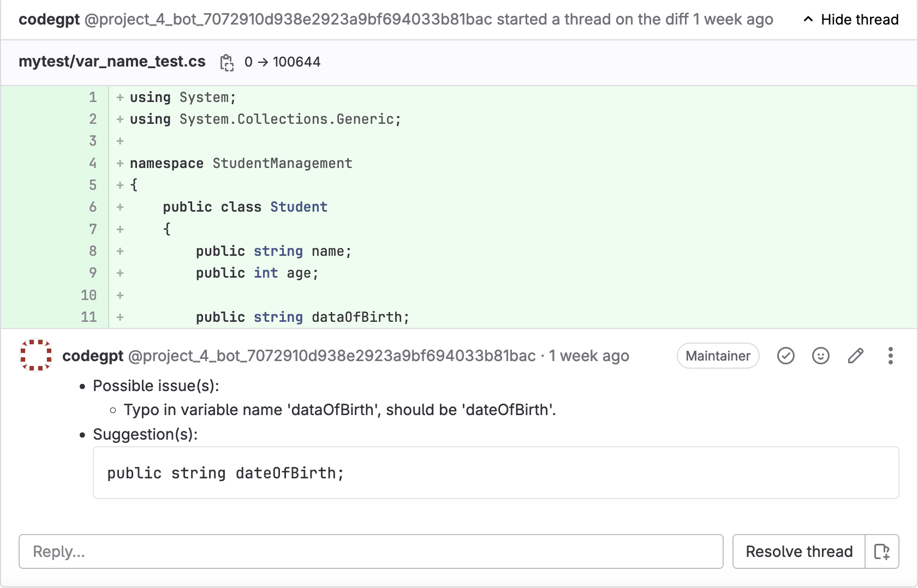
Task: Click the Maintainer role badge
Action: pos(718,356)
